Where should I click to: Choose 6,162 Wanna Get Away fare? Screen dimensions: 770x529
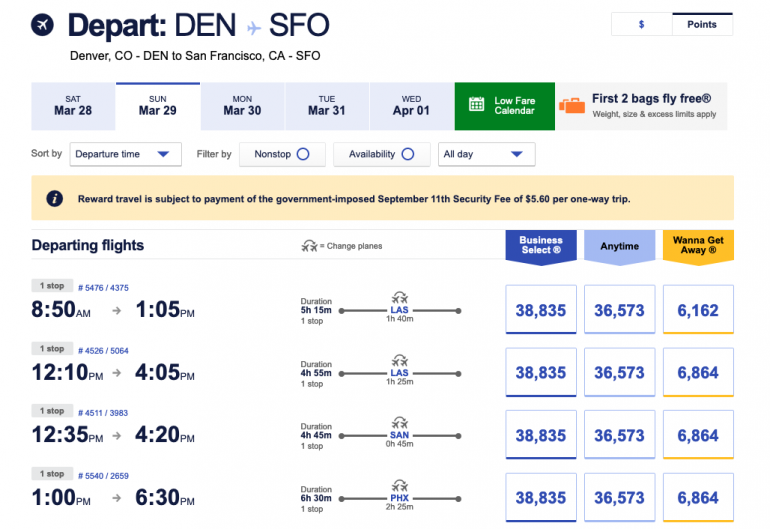click(x=697, y=311)
